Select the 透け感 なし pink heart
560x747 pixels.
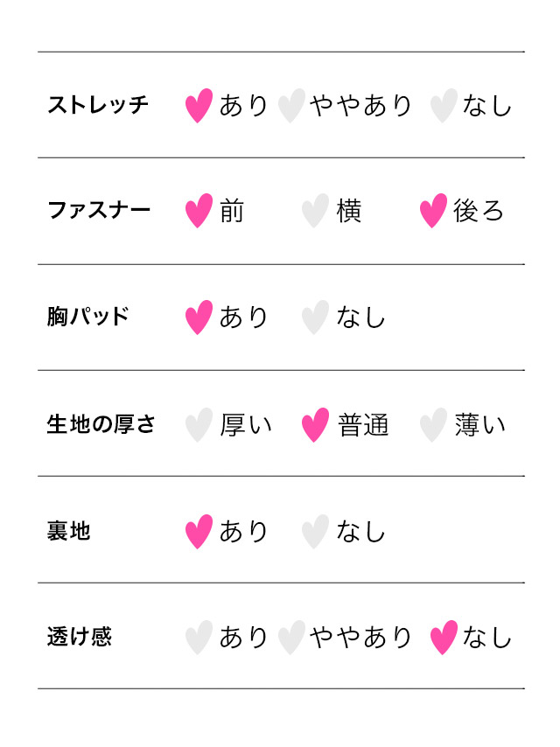point(444,638)
